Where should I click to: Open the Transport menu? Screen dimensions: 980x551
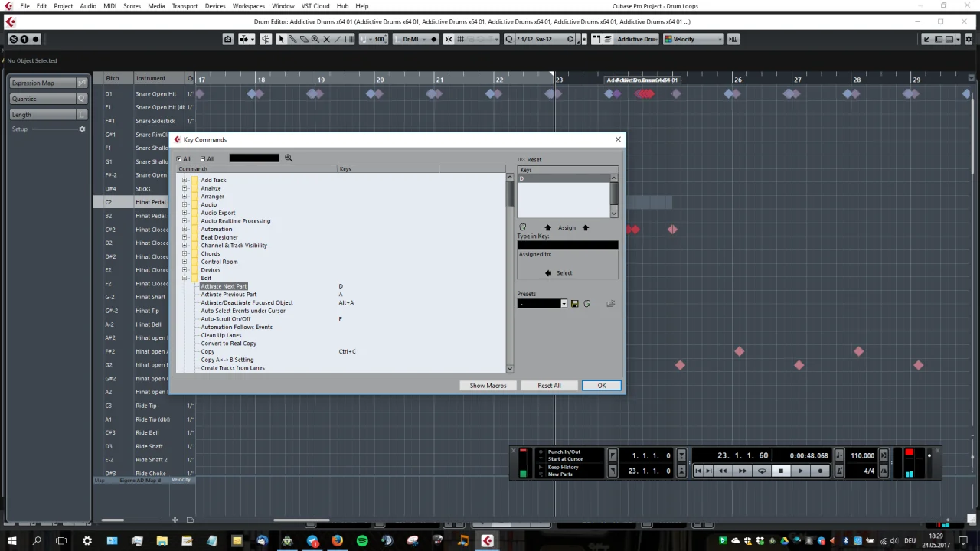click(185, 6)
